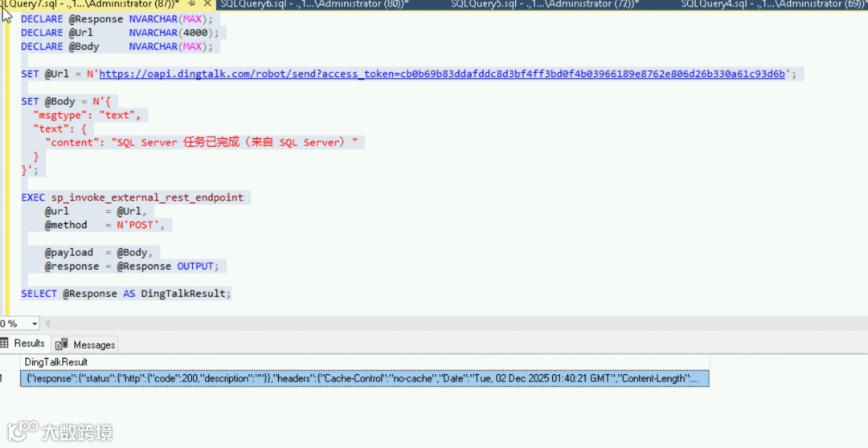Click the horizontal scrollbar left arrow
This screenshot has height=448, width=868.
pos(47,324)
